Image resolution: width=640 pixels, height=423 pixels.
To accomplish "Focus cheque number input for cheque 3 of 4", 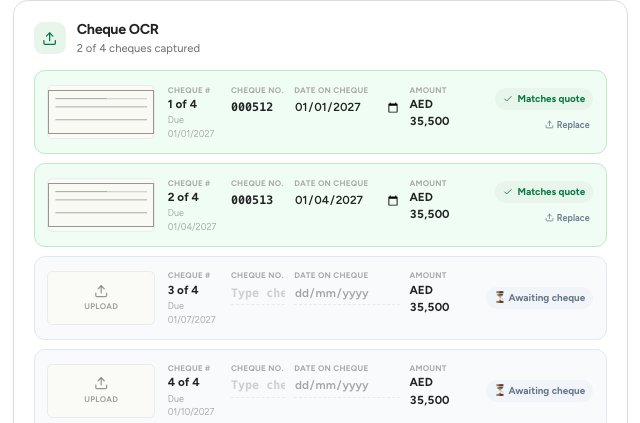I will pyautogui.click(x=258, y=293).
